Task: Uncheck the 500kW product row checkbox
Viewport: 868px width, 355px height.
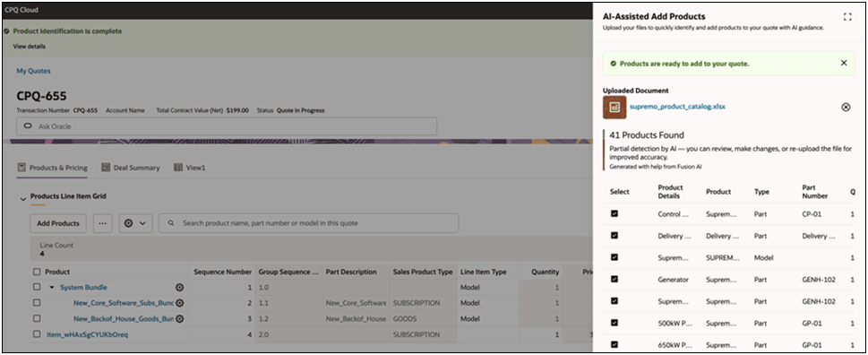Action: tap(614, 323)
